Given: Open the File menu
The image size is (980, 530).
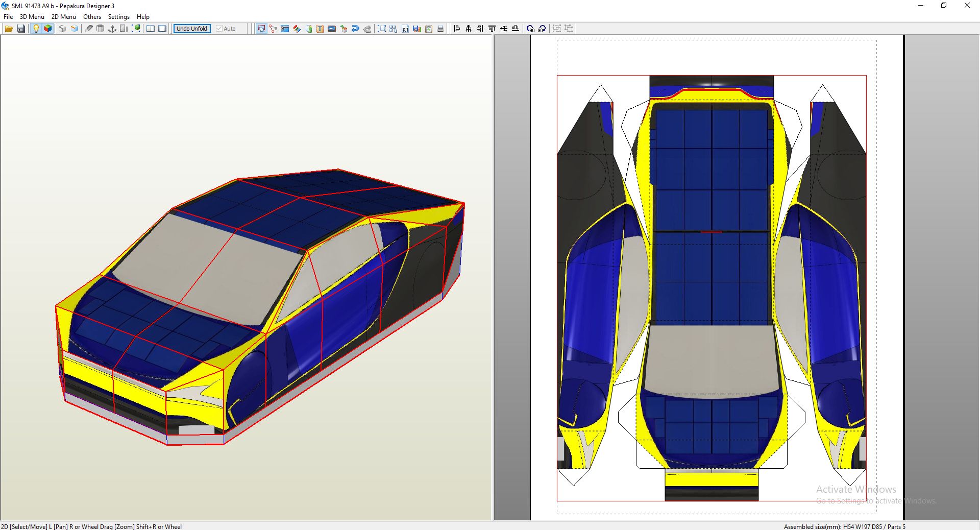Looking at the screenshot, I should (8, 17).
